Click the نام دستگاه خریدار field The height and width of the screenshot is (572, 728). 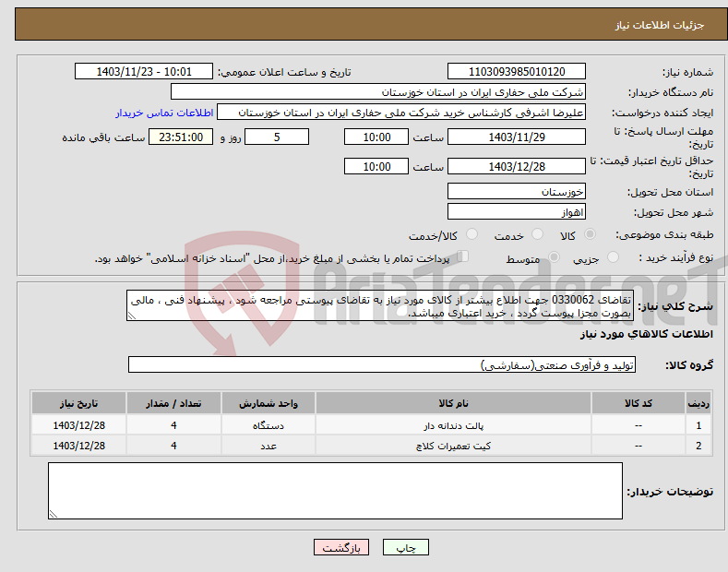(378, 92)
